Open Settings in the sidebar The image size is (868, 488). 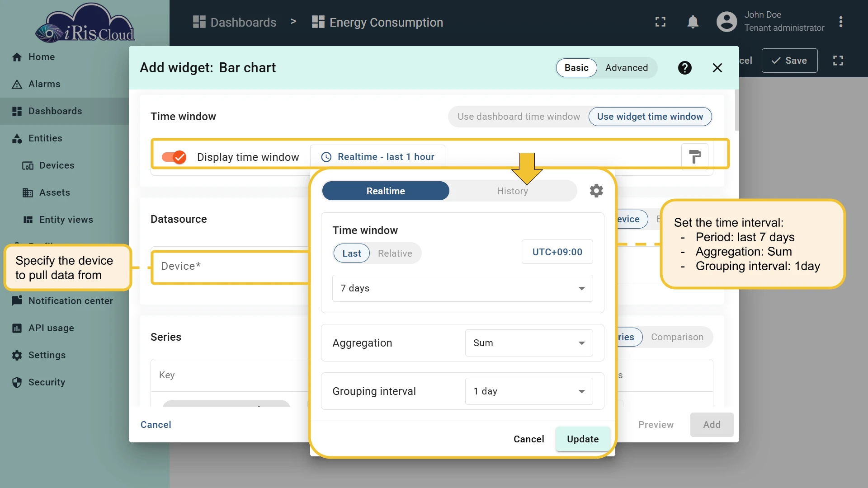pos(39,355)
